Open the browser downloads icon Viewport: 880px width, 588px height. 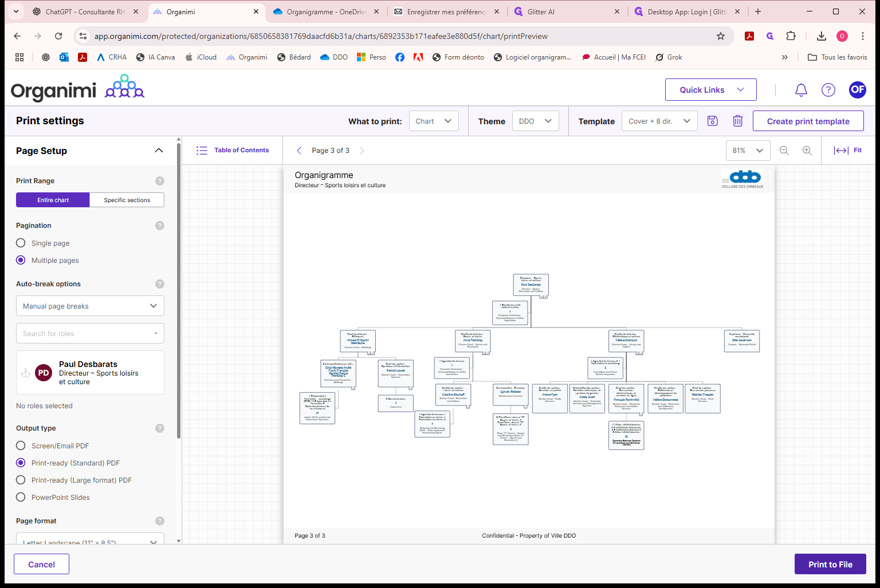822,36
